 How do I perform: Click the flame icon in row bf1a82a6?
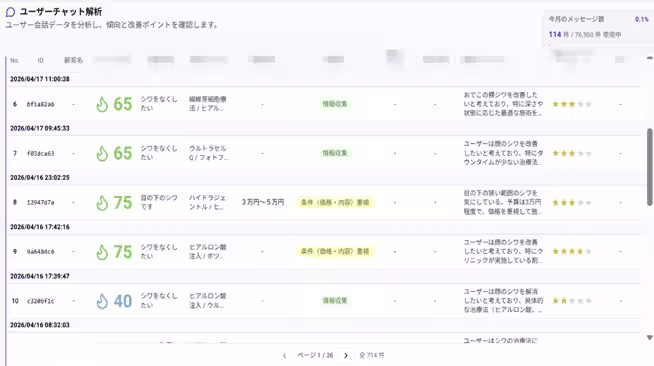(x=102, y=104)
